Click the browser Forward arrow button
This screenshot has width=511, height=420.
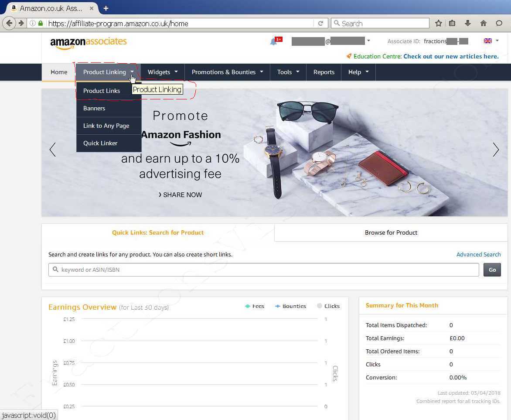pyautogui.click(x=21, y=23)
